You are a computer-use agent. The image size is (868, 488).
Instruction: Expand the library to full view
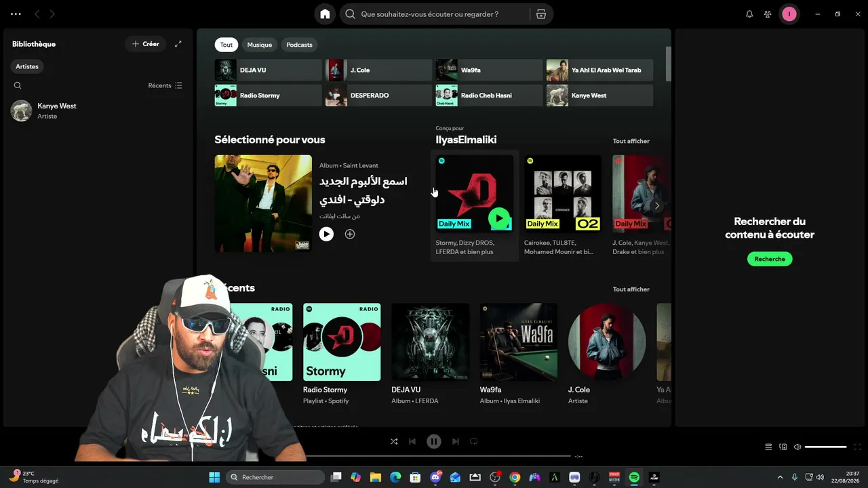[x=178, y=44]
